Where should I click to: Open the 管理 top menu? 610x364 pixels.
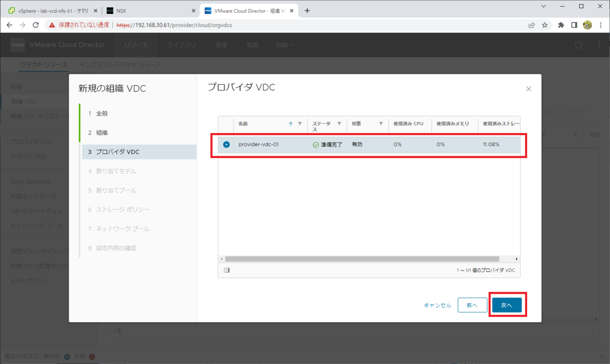[221, 45]
